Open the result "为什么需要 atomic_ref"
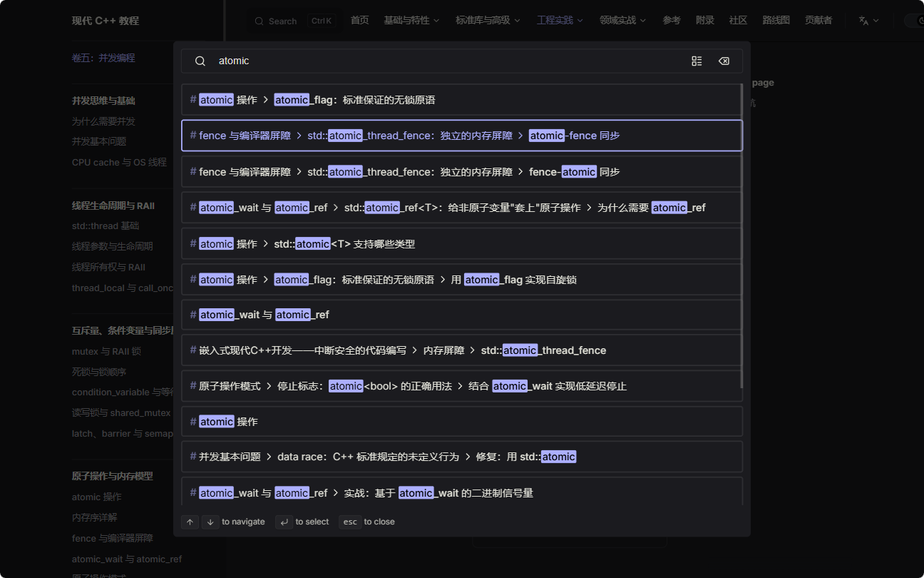 tap(461, 208)
